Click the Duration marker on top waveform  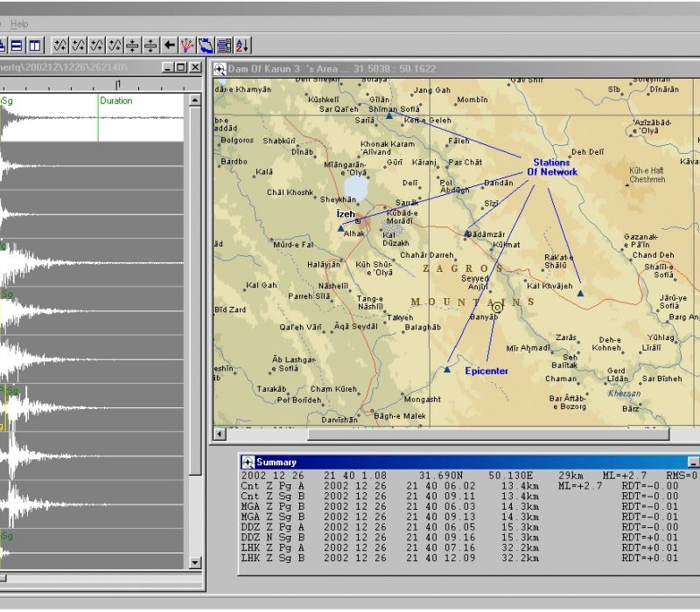click(115, 101)
